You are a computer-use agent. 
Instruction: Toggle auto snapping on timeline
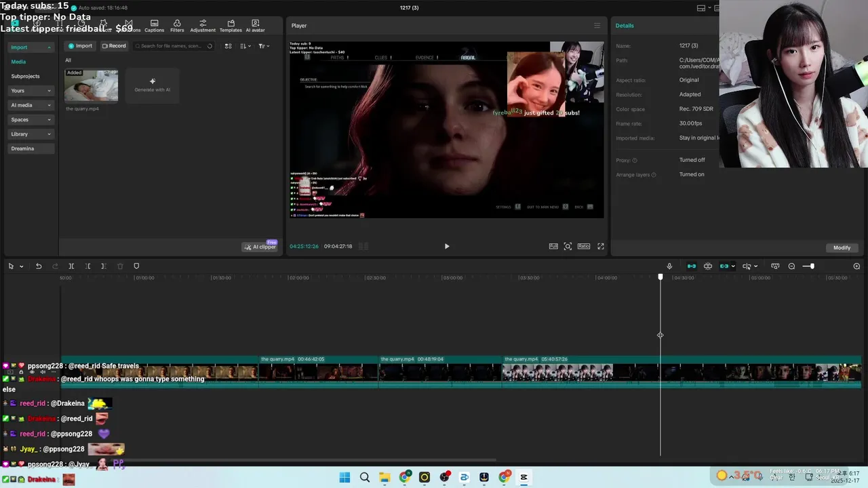tap(708, 266)
